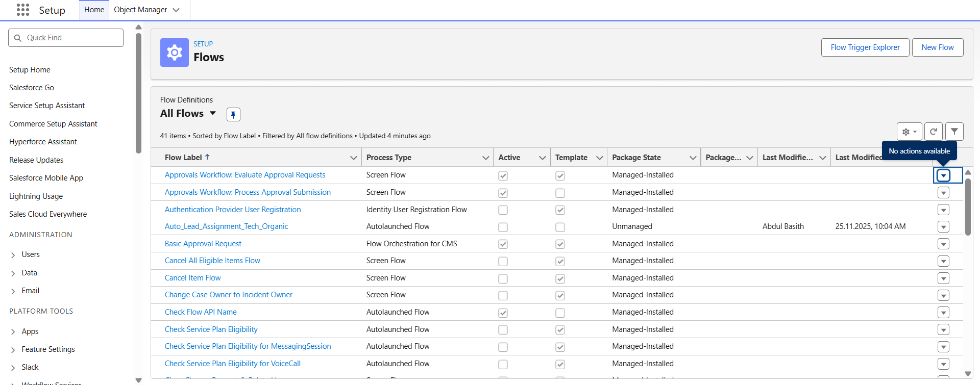Toggle Active checkbox for Evaluate Approval Requests
Image resolution: width=980 pixels, height=385 pixels.
pyautogui.click(x=503, y=175)
